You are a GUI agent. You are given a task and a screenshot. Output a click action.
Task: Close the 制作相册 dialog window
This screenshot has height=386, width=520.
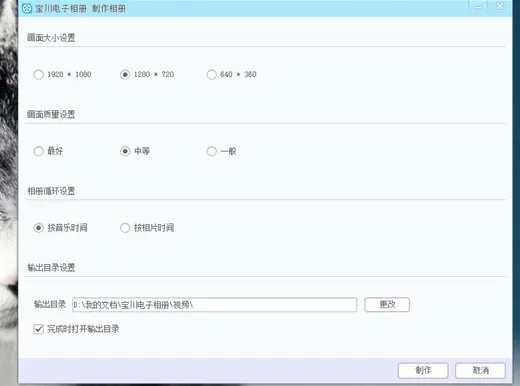point(500,6)
